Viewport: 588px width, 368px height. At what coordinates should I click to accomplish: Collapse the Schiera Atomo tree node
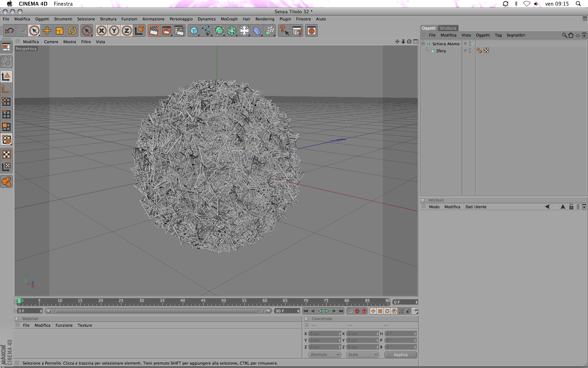423,44
